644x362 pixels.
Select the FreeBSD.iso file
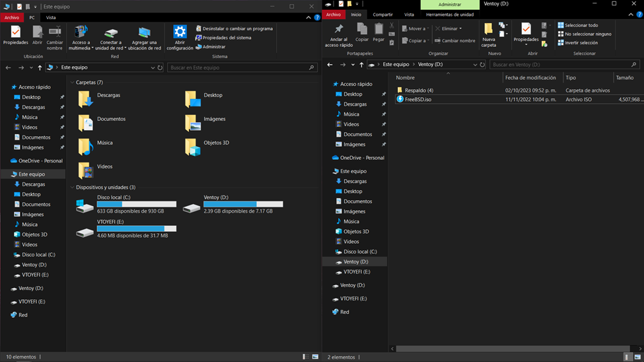coord(417,99)
